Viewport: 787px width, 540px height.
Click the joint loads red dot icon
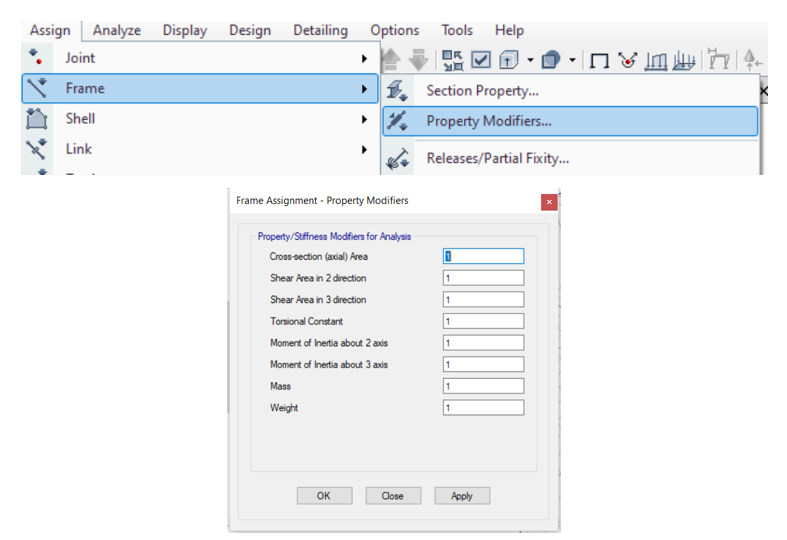[x=627, y=60]
